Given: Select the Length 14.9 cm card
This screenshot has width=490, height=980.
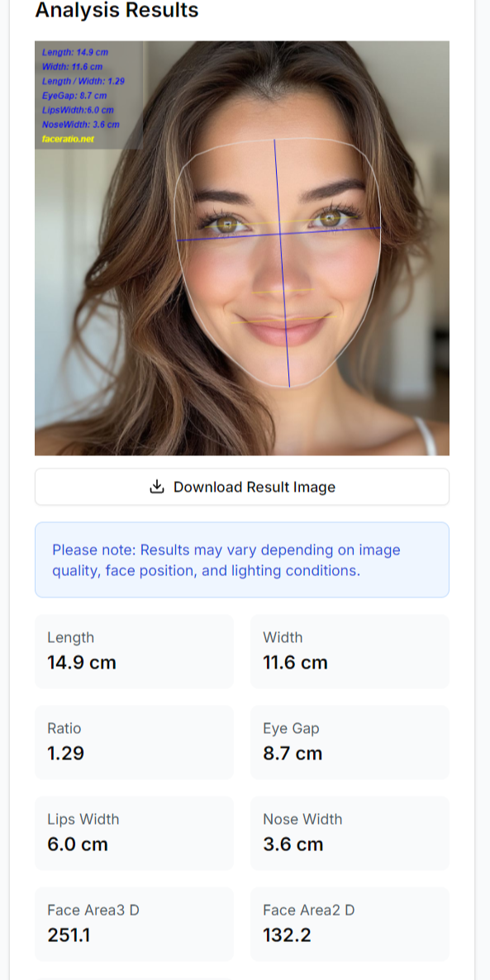Looking at the screenshot, I should coord(134,651).
